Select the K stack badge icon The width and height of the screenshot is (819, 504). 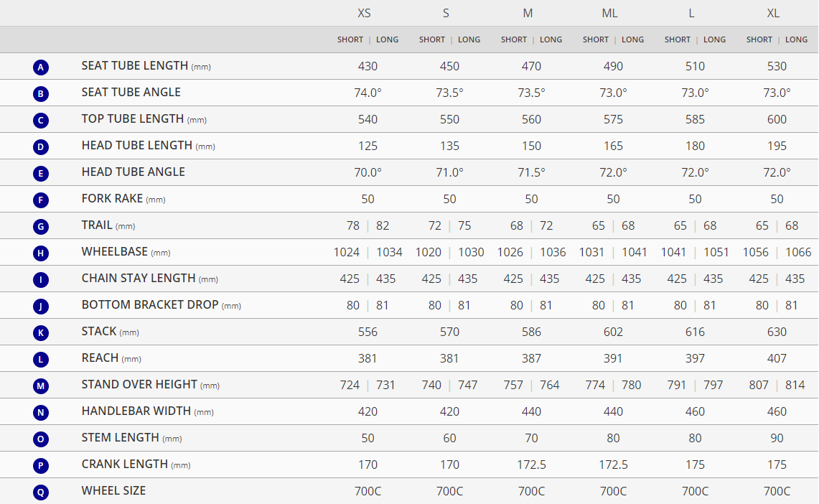[x=41, y=333]
